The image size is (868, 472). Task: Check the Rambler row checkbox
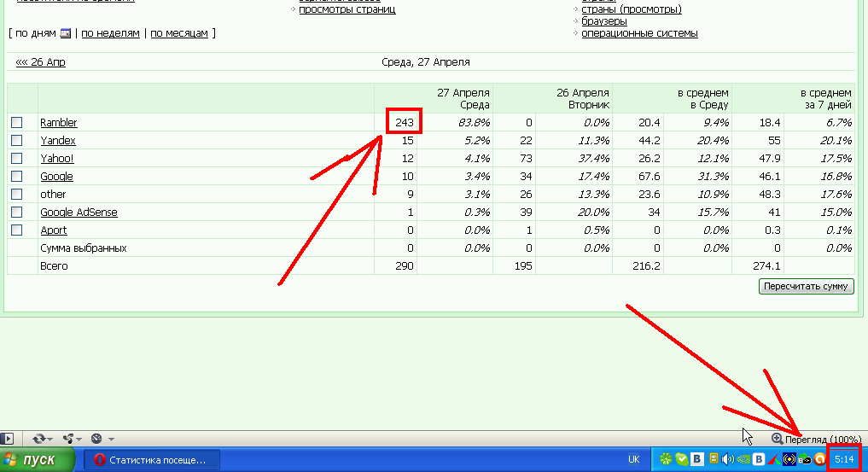(x=17, y=122)
